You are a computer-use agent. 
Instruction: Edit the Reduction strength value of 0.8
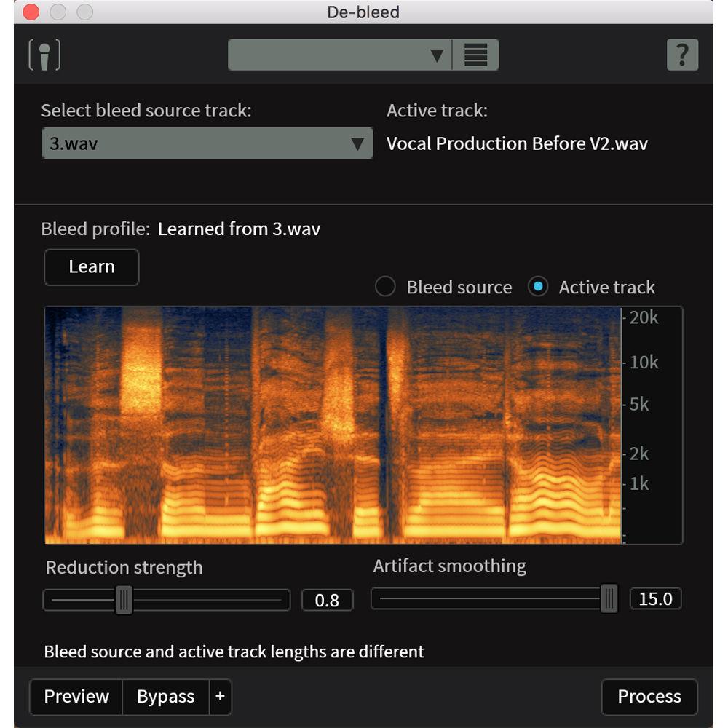point(328,600)
